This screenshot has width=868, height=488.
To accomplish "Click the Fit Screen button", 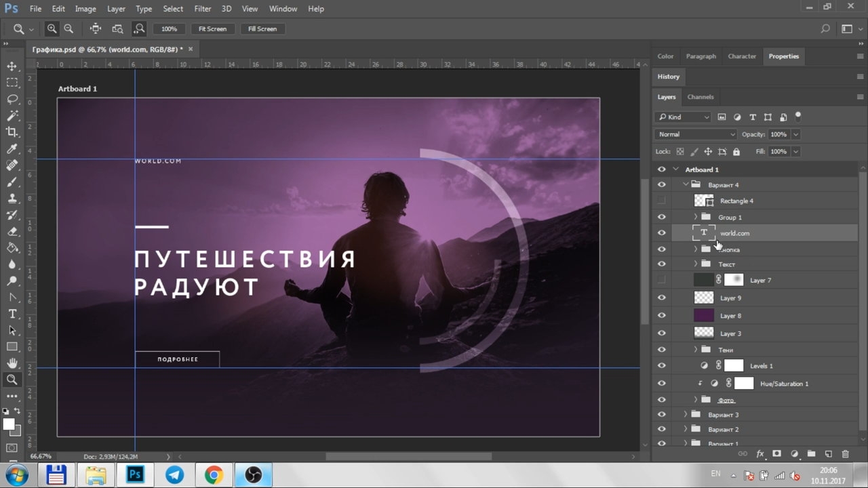I will [212, 28].
